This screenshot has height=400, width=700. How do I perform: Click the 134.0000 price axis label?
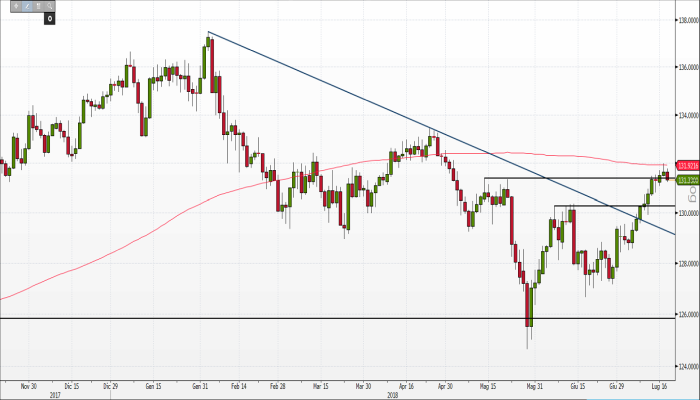(x=686, y=113)
